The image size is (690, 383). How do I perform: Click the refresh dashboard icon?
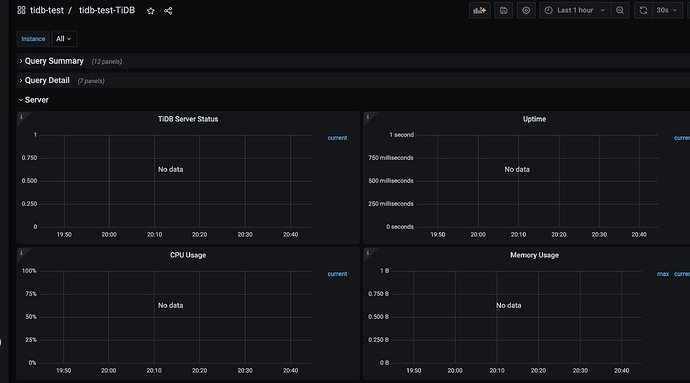[643, 11]
